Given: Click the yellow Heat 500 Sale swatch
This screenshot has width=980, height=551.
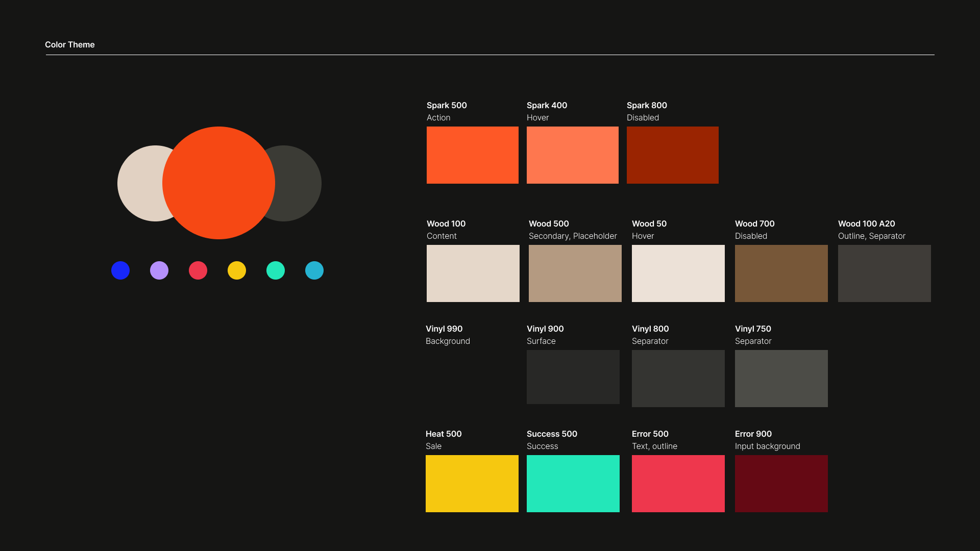Looking at the screenshot, I should pyautogui.click(x=472, y=483).
